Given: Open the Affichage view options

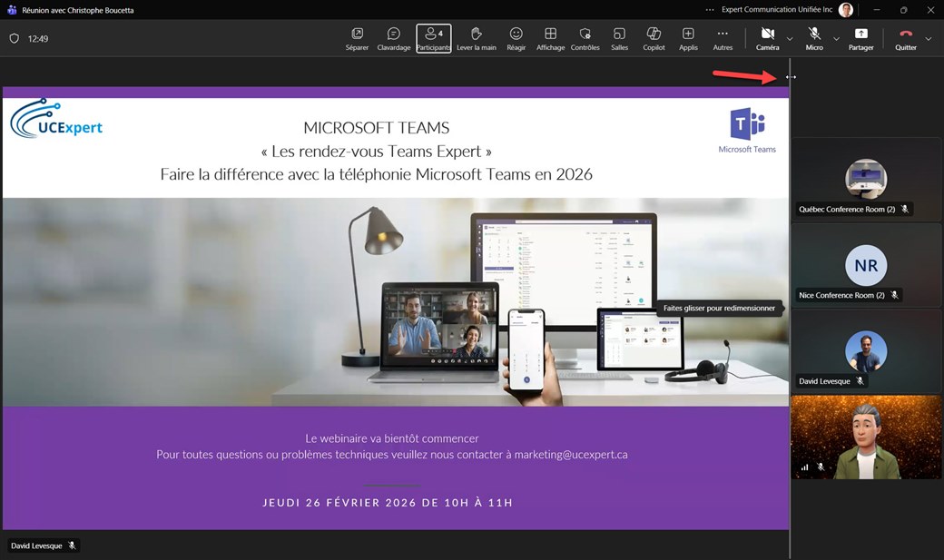Looking at the screenshot, I should [550, 38].
